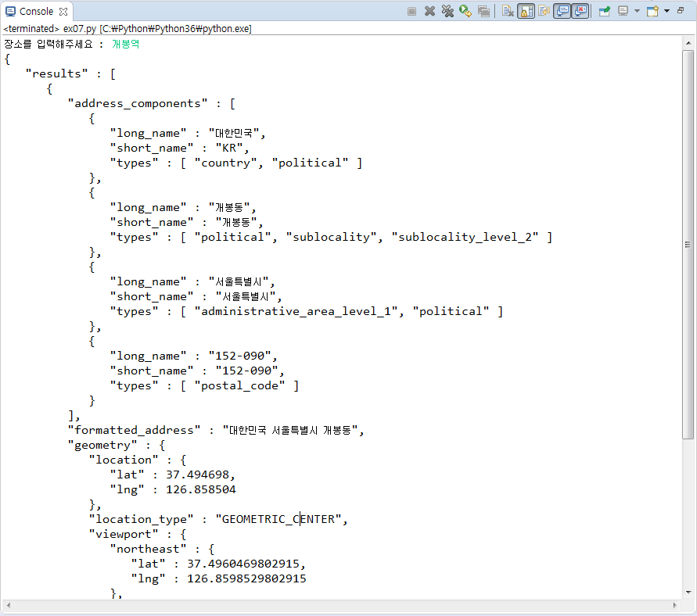Click the "sublocality_level_2" text
This screenshot has height=616, width=697.
tap(465, 237)
